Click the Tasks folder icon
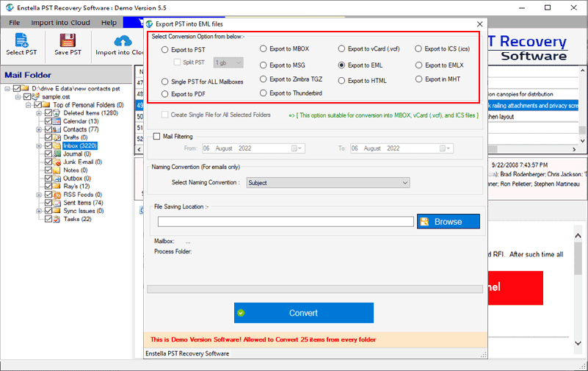The height and width of the screenshot is (371, 588). pos(57,219)
